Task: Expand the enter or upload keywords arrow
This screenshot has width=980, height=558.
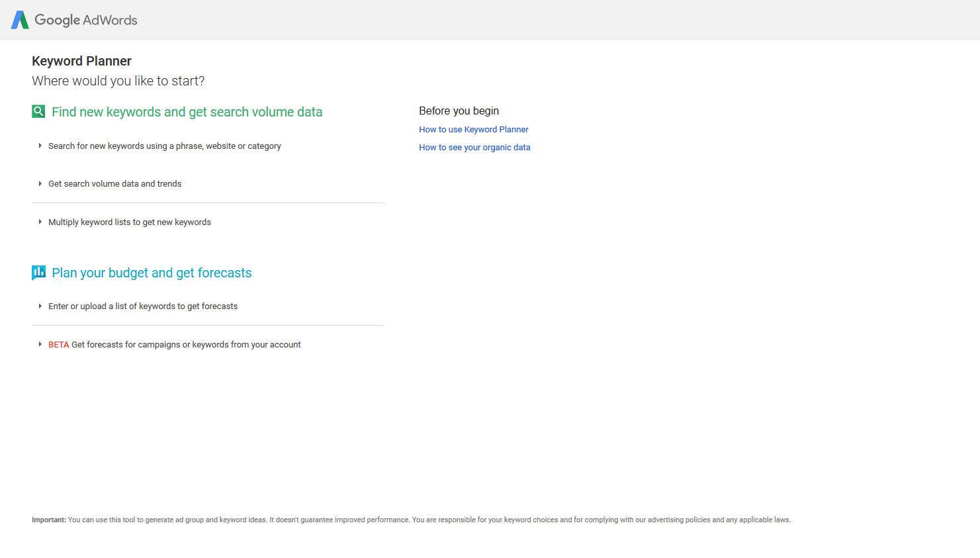Action: 40,306
